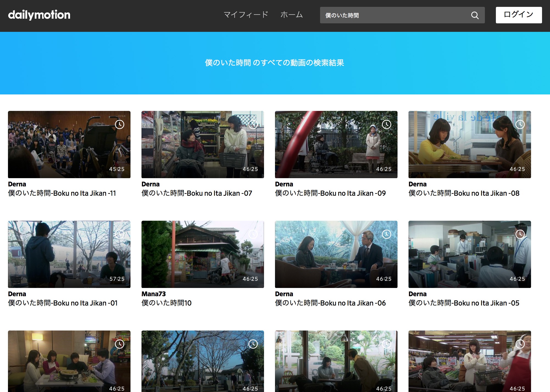Viewport: 550px width, 392px height.
Task: Open video thumbnail for 僕のいた時間10
Action: (203, 254)
